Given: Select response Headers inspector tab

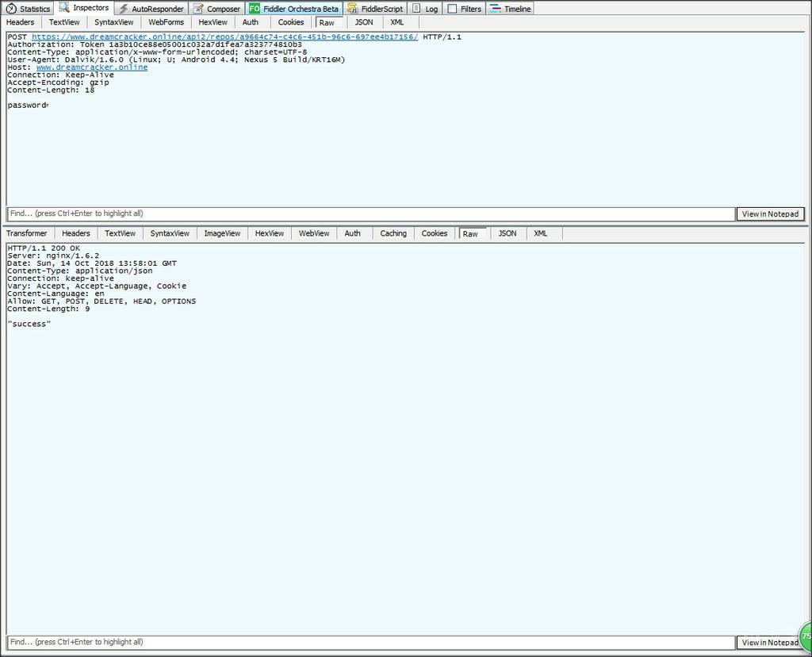Looking at the screenshot, I should click(75, 233).
